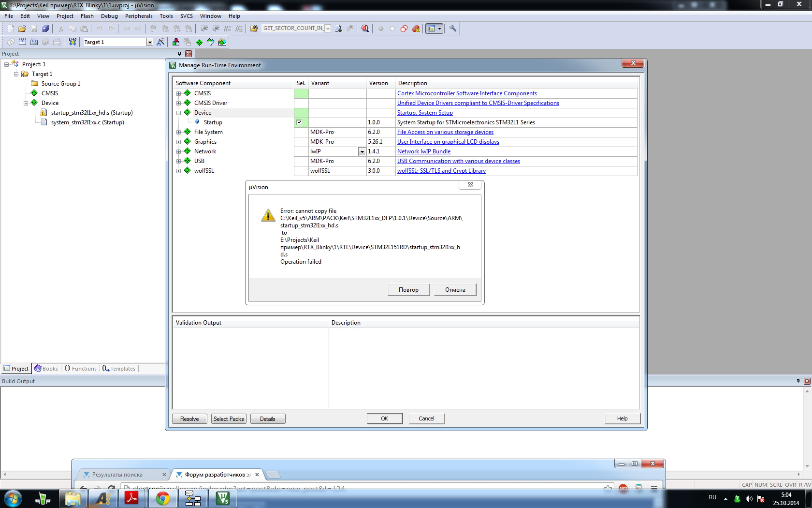Expand the Graphics component
The height and width of the screenshot is (508, 812).
178,142
